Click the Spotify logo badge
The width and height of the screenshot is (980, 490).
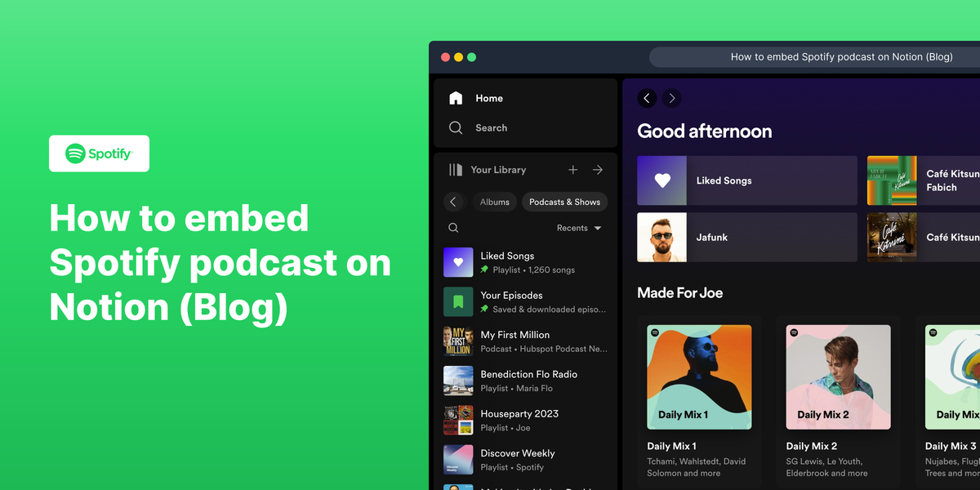[x=99, y=154]
